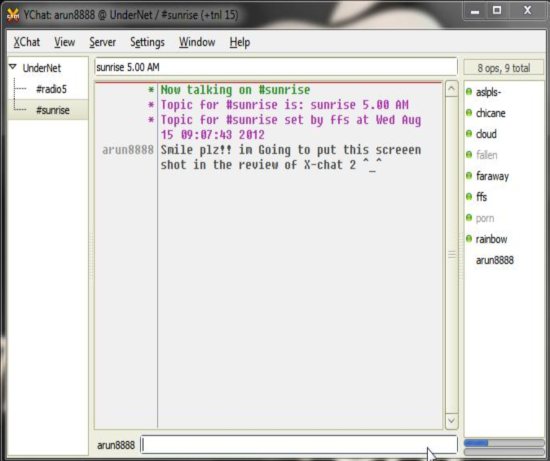This screenshot has height=461, width=550.
Task: Click the chat scrollbar up arrow
Action: (x=451, y=89)
